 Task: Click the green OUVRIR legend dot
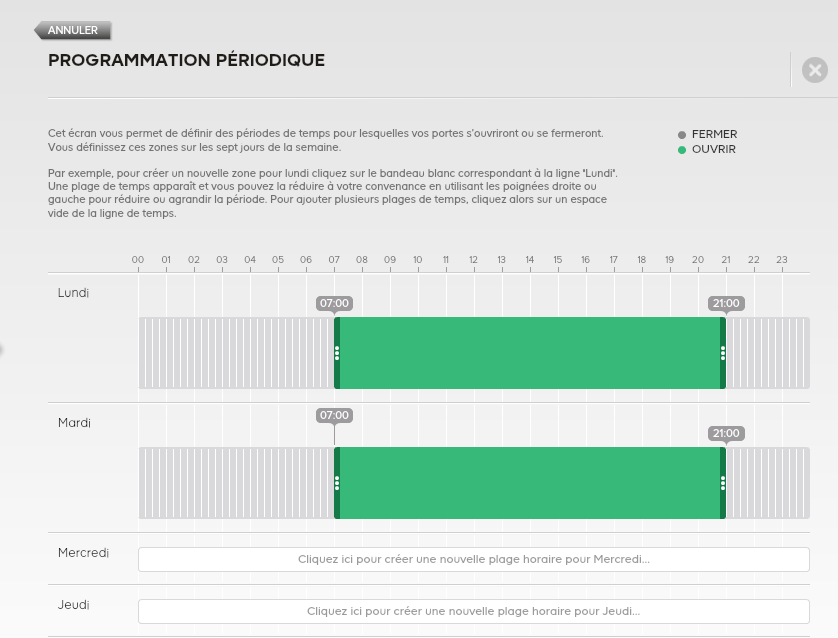click(681, 150)
